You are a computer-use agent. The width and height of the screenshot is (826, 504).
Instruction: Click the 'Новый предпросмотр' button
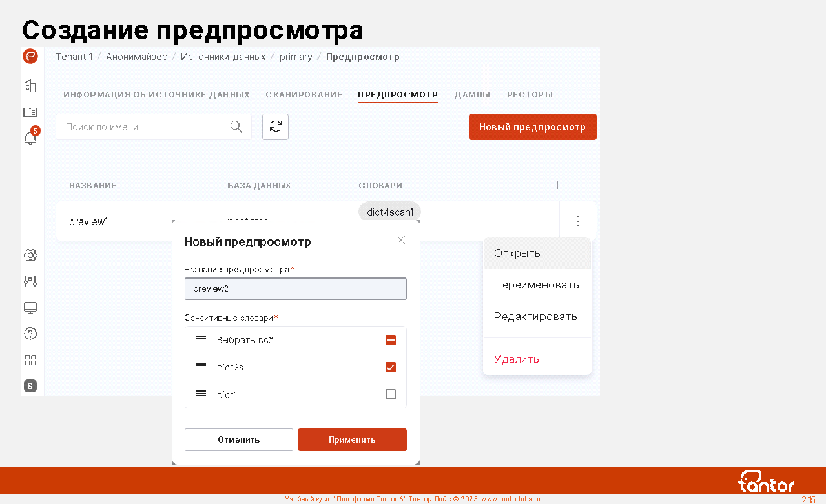(x=532, y=127)
